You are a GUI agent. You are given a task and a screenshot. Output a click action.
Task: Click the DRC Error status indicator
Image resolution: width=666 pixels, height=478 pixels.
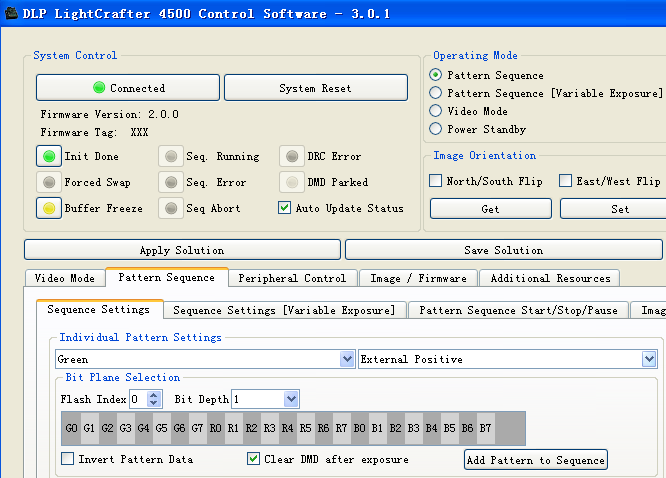click(292, 156)
